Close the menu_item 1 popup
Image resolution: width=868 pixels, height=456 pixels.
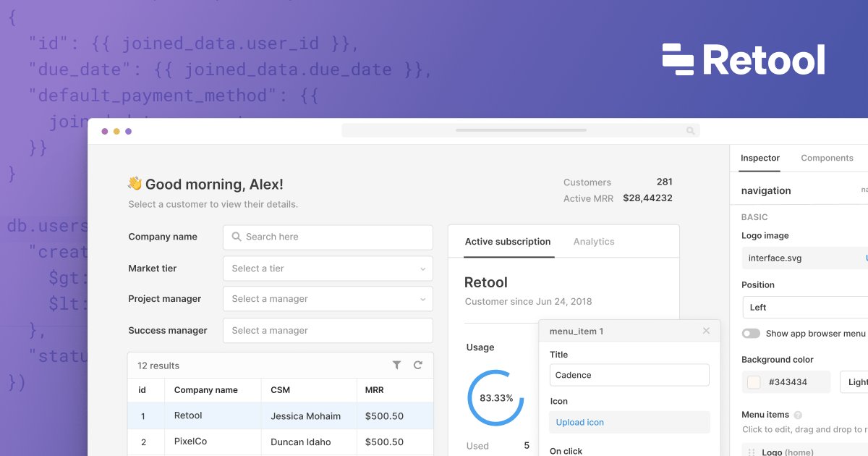point(706,331)
